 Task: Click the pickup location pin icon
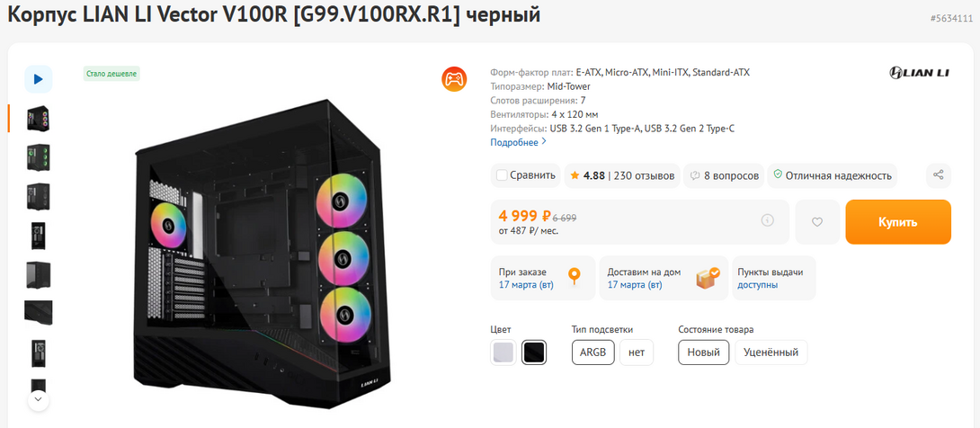[x=575, y=277]
